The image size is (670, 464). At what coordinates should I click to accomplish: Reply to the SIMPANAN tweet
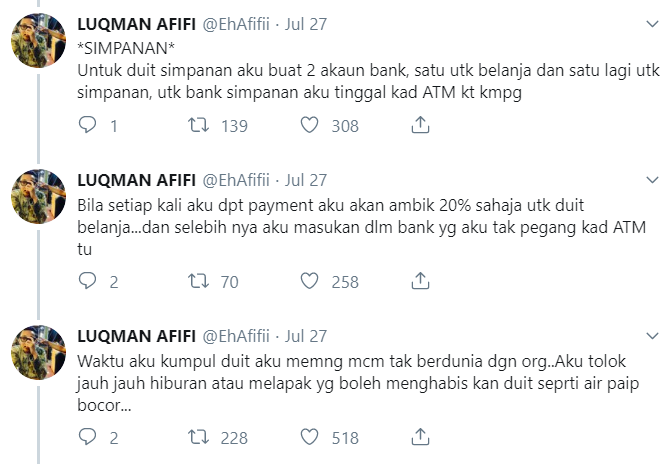(x=88, y=125)
